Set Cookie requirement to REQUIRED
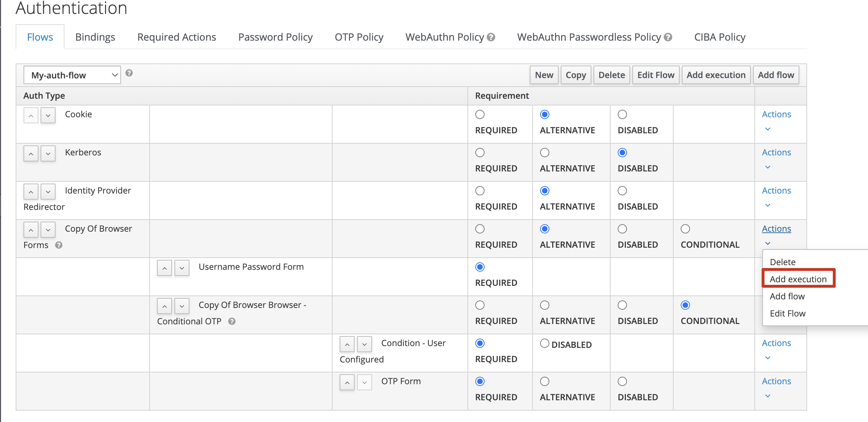Viewport: 868px width, 422px height. point(480,114)
